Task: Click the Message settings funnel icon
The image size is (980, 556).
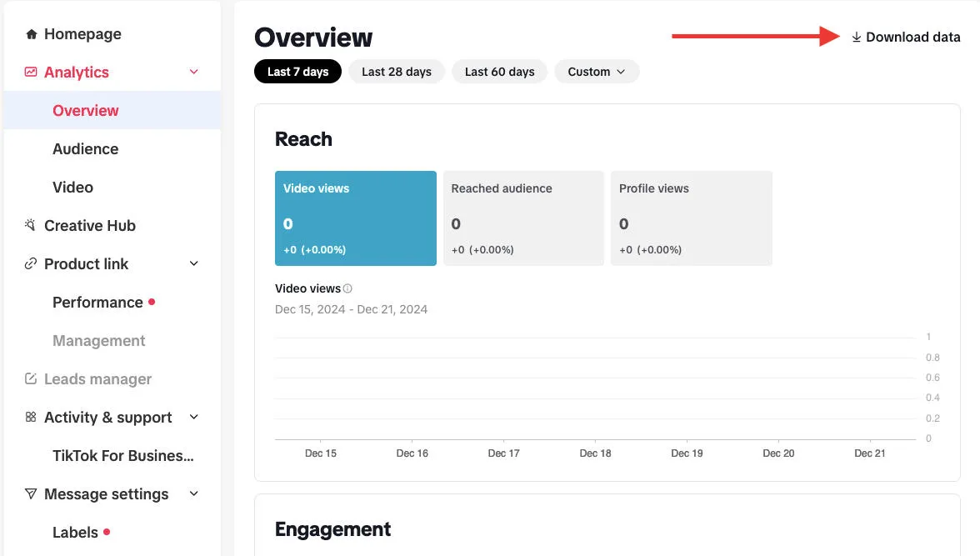Action: point(31,494)
